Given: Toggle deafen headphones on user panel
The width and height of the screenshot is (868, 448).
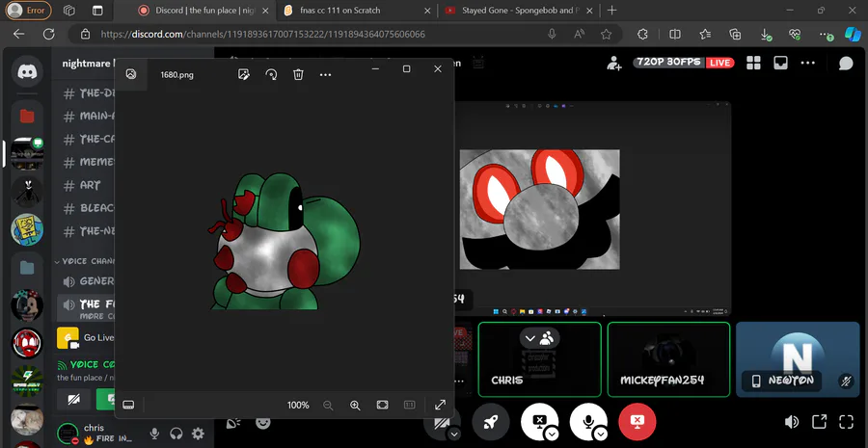Looking at the screenshot, I should pos(176,434).
